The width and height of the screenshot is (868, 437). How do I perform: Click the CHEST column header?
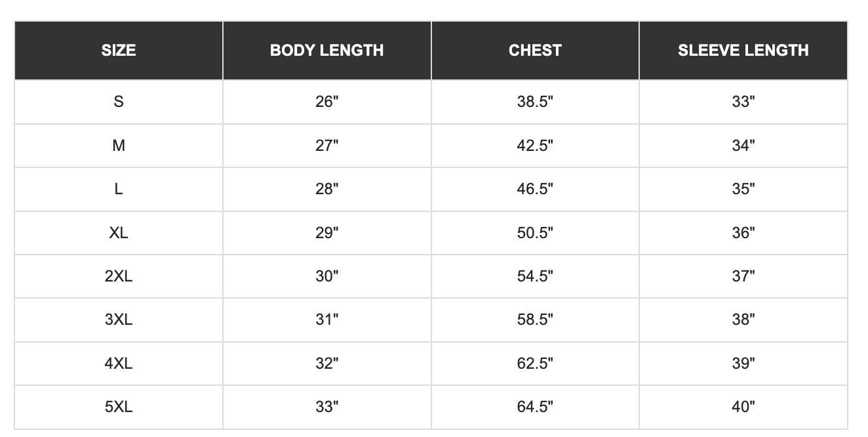coord(535,51)
